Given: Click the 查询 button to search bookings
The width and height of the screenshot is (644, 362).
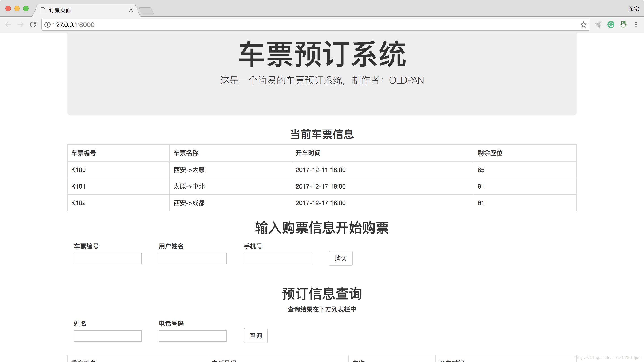Looking at the screenshot, I should (x=256, y=335).
